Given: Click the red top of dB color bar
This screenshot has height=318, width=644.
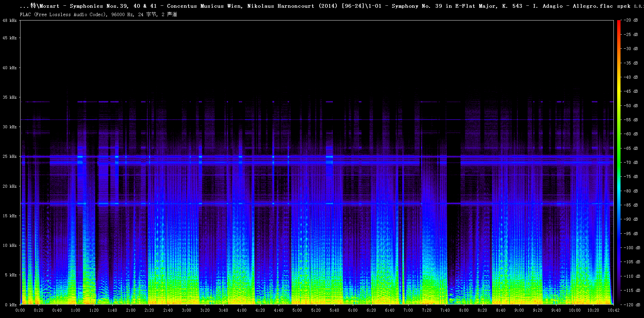Looking at the screenshot, I should click(619, 23).
